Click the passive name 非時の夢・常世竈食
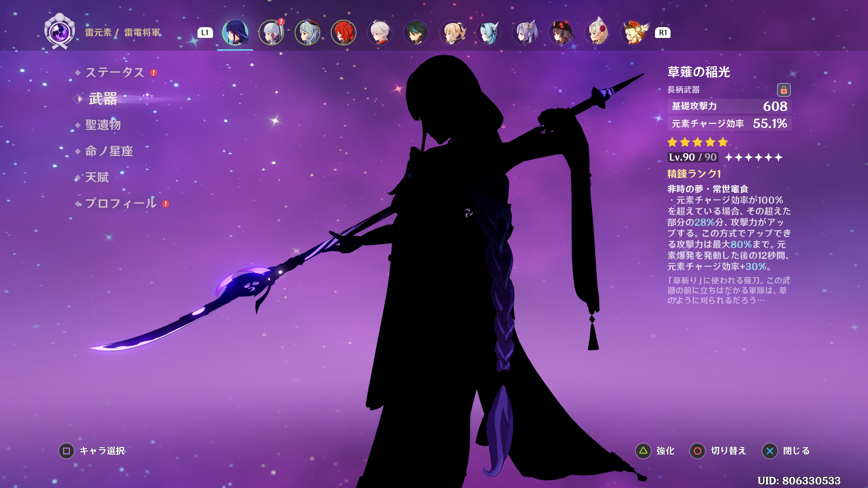The height and width of the screenshot is (488, 868). [708, 189]
